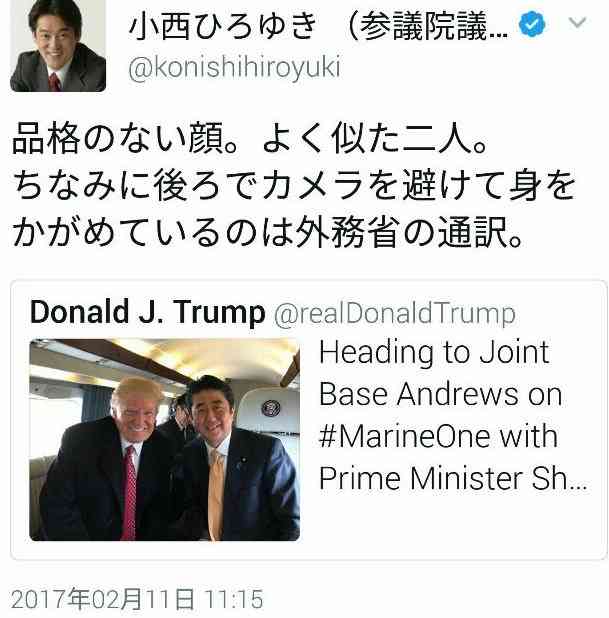This screenshot has width=609, height=618.
Task: Open the tweet options chevron menu
Action: click(x=577, y=22)
